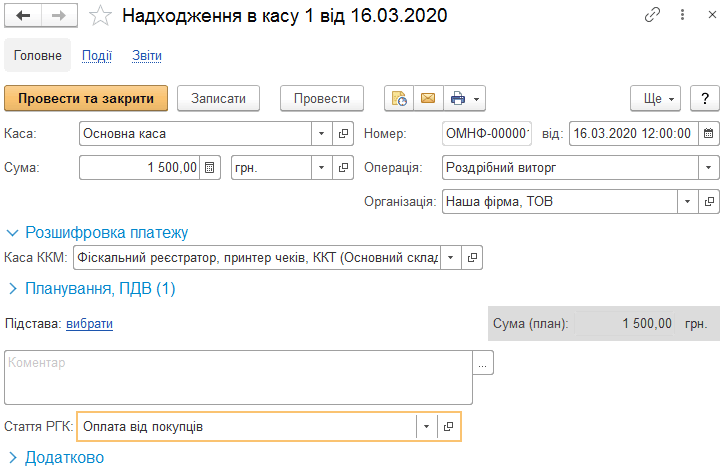Focus the Коментар text area

238,378
